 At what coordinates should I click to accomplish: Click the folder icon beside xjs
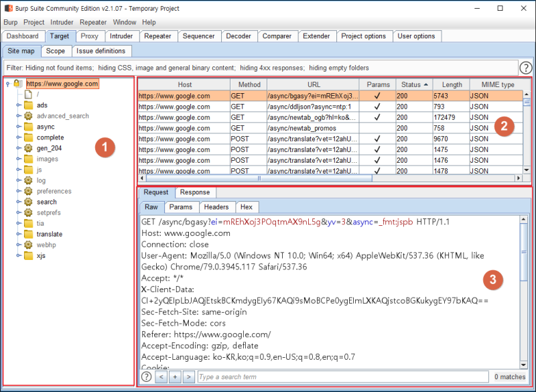coord(28,255)
